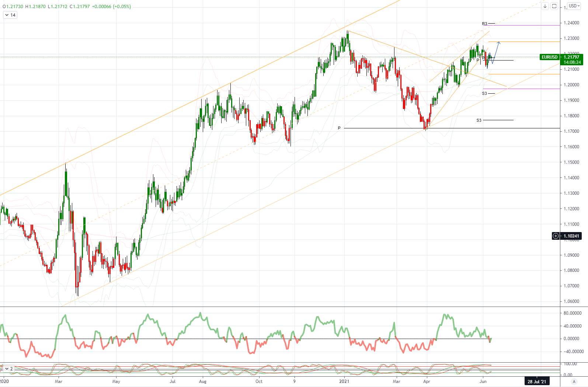Click the lower S3 pivot label near 1.17700

(x=479, y=120)
